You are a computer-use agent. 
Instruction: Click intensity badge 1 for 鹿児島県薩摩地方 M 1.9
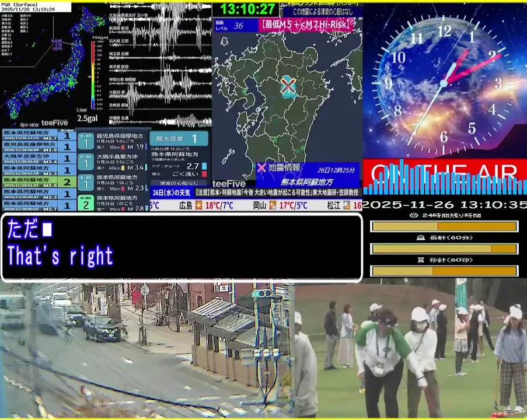coord(85,141)
